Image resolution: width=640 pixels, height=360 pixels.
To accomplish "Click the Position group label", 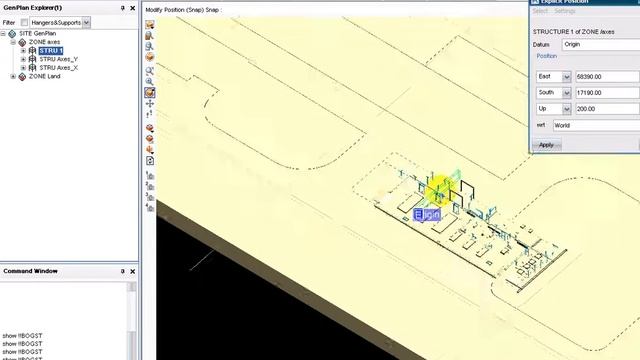I will (x=547, y=56).
